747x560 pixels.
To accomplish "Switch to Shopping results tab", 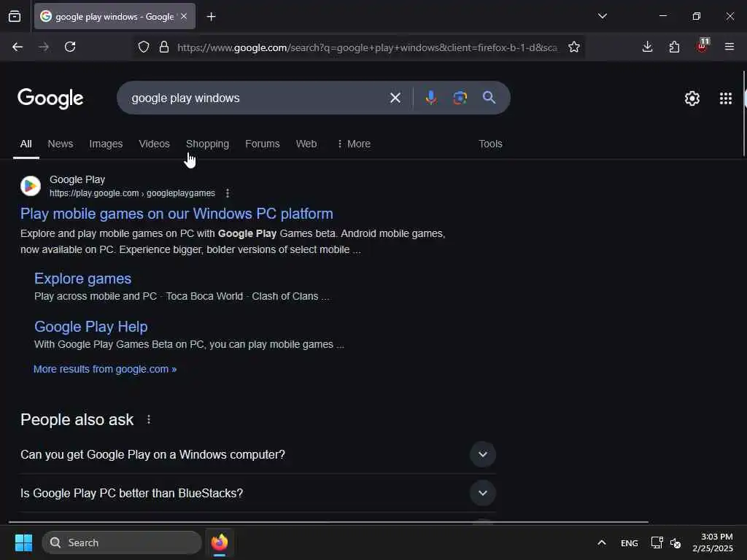I will point(207,144).
